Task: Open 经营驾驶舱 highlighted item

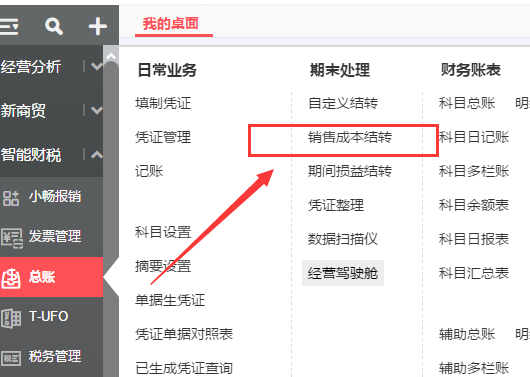Action: tap(343, 273)
